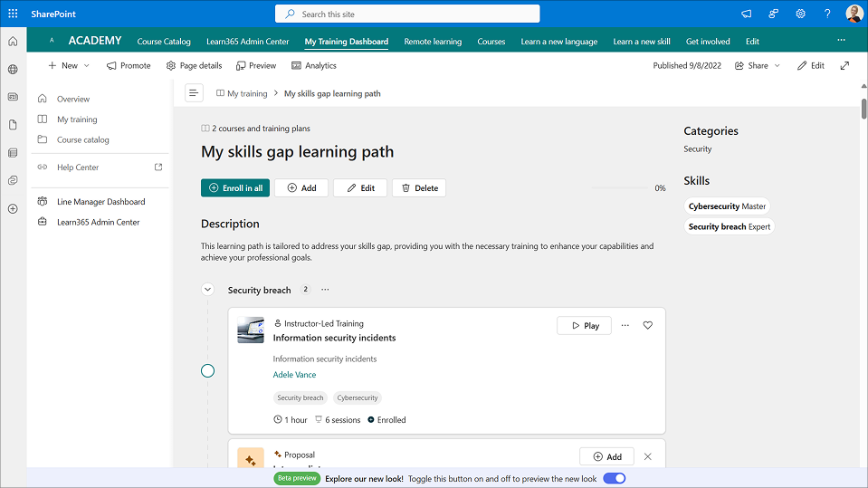The width and height of the screenshot is (868, 488).
Task: Favorite the Information security incidents course heart icon
Action: pos(647,326)
